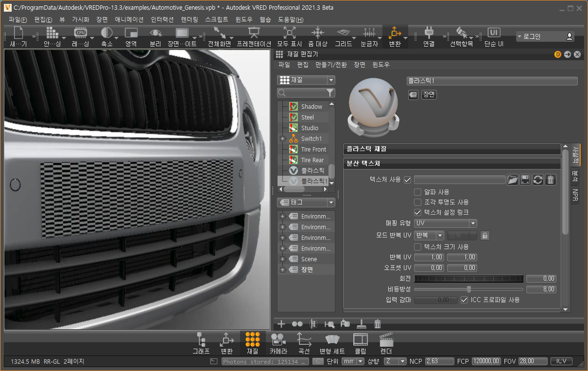Click the folder icon to load texture
This screenshot has width=588, height=371.
513,180
